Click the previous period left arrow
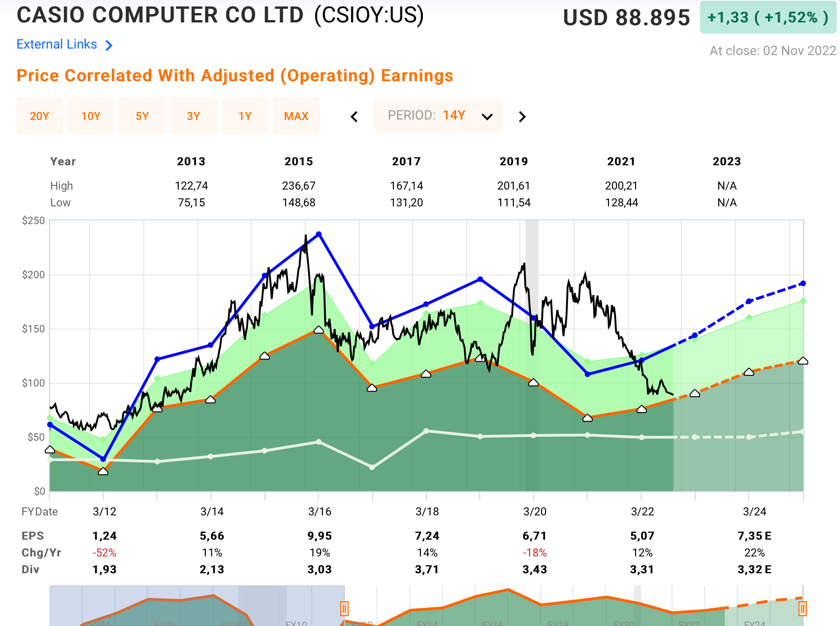 (354, 117)
